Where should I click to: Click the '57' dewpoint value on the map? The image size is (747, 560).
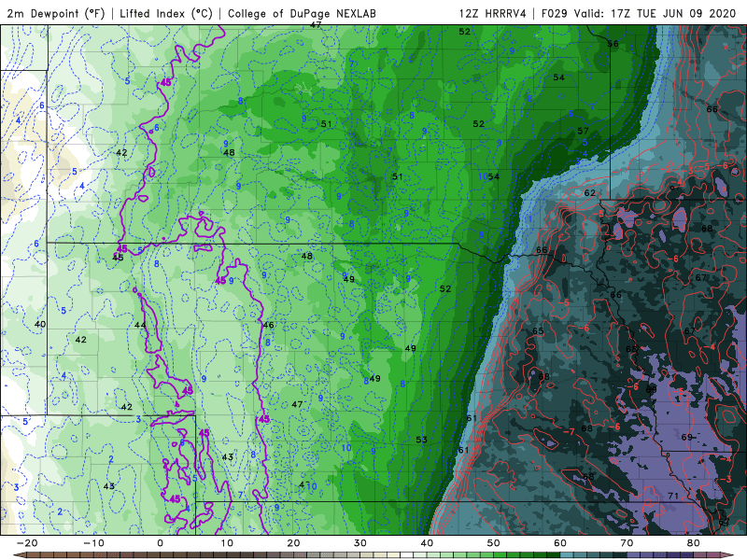click(x=583, y=131)
